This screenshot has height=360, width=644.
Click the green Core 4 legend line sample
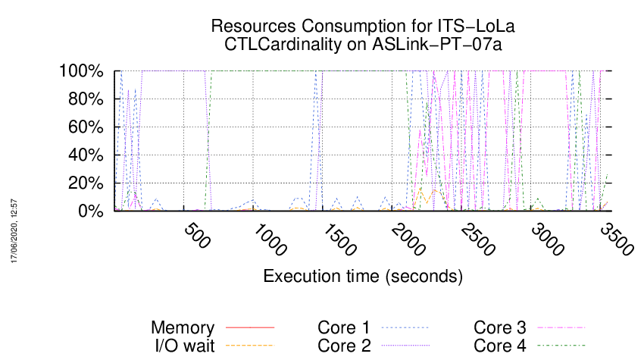point(561,346)
